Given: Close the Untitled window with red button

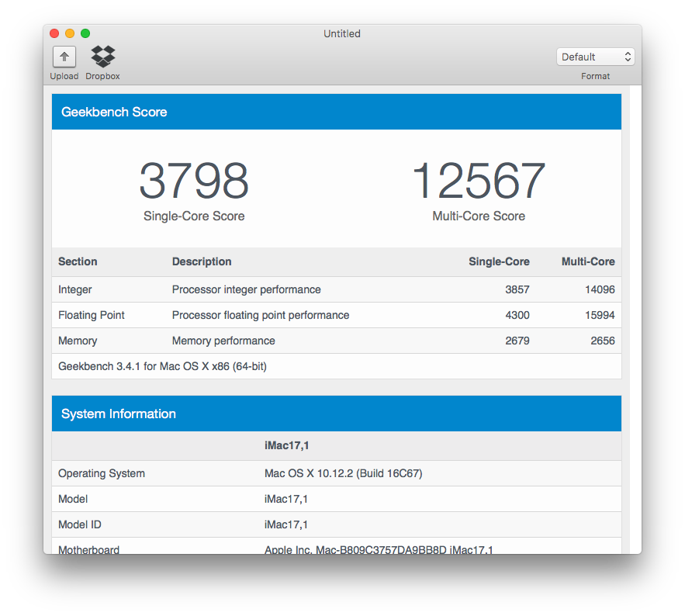Looking at the screenshot, I should click(x=54, y=33).
